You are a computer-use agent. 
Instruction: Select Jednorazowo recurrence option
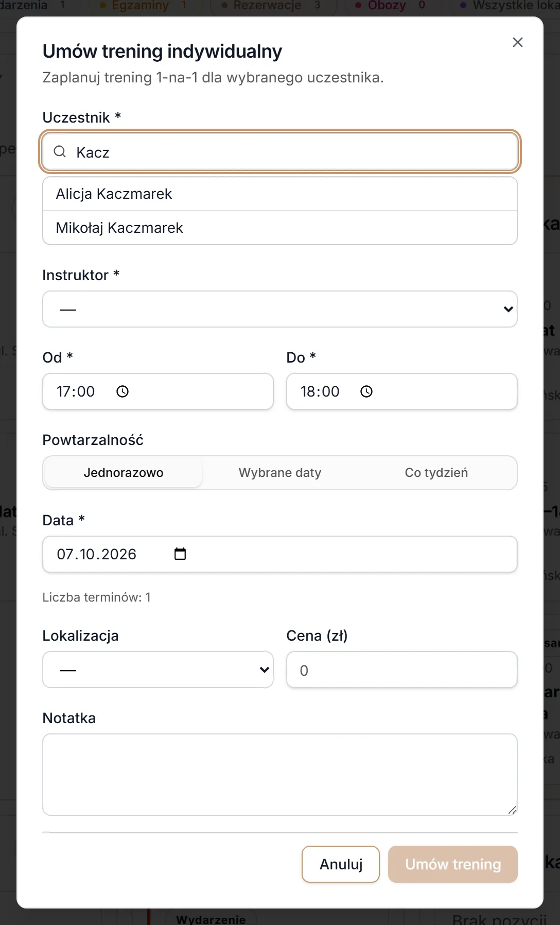(x=124, y=473)
